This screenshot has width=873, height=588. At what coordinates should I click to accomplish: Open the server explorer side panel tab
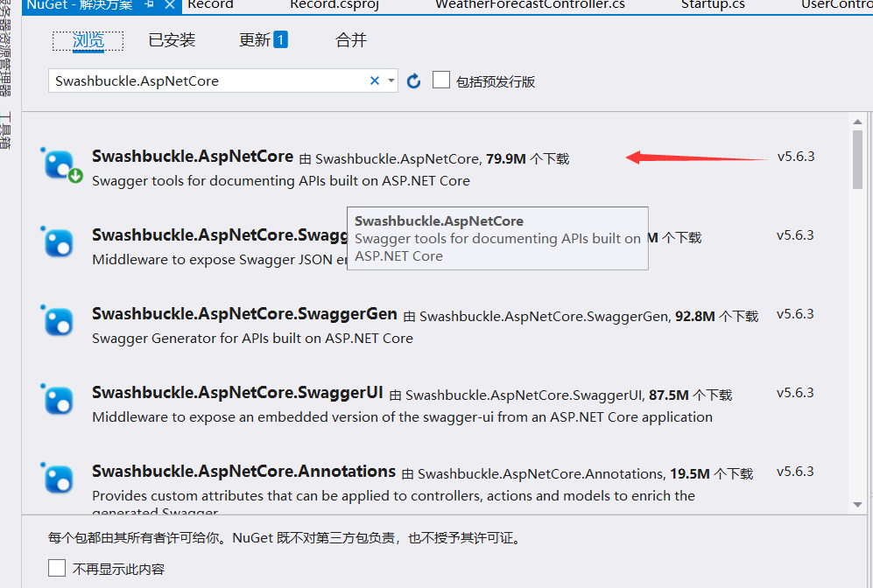click(x=5, y=47)
